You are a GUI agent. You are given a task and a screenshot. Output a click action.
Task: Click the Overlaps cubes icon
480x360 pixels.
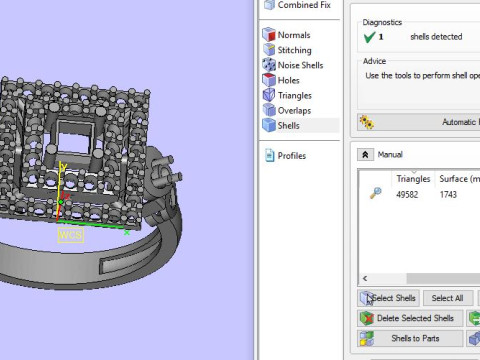[x=269, y=110]
